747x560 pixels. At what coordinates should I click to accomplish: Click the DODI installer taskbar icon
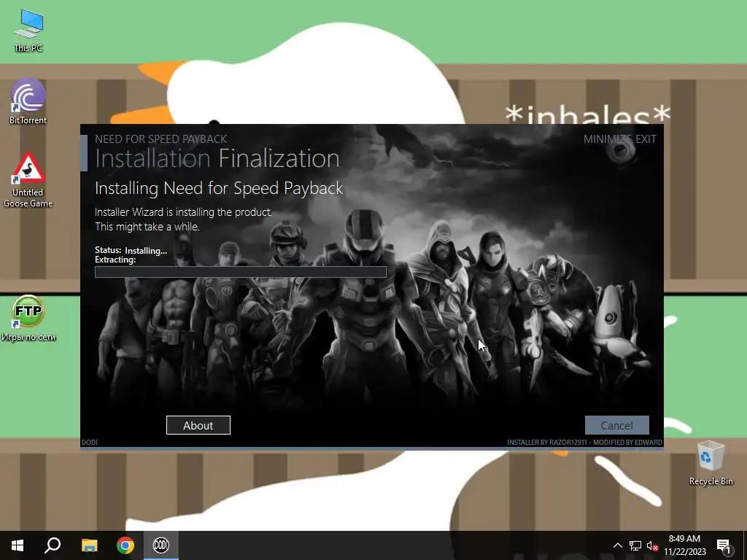point(161,545)
